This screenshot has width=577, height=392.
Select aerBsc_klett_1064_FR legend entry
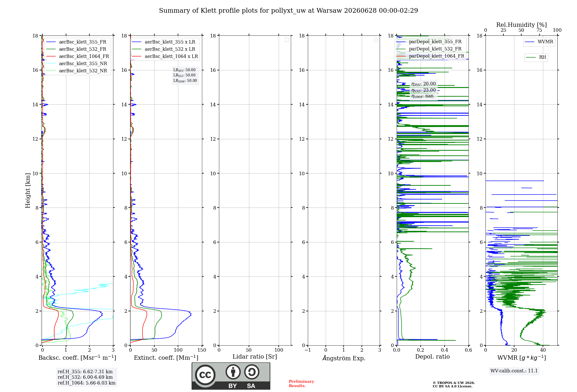point(77,56)
